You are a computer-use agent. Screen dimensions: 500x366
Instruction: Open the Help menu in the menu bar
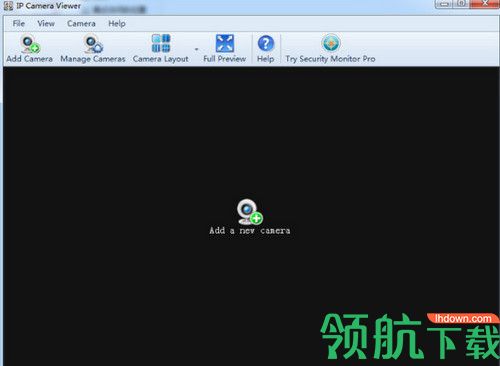[117, 23]
